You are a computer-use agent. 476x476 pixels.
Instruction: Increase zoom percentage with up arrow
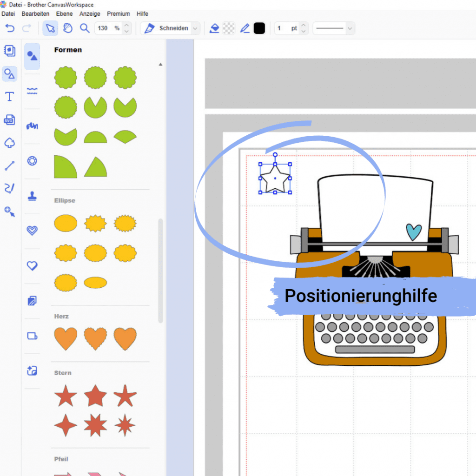pos(126,25)
